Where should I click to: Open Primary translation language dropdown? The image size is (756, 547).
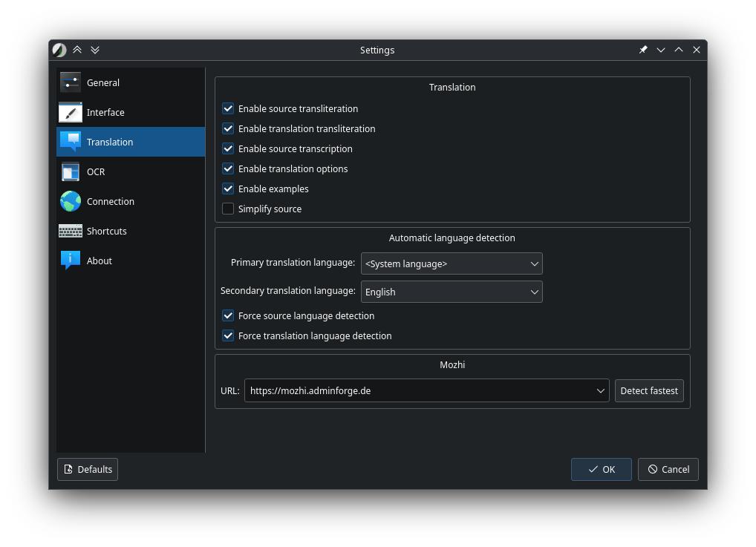(x=452, y=263)
